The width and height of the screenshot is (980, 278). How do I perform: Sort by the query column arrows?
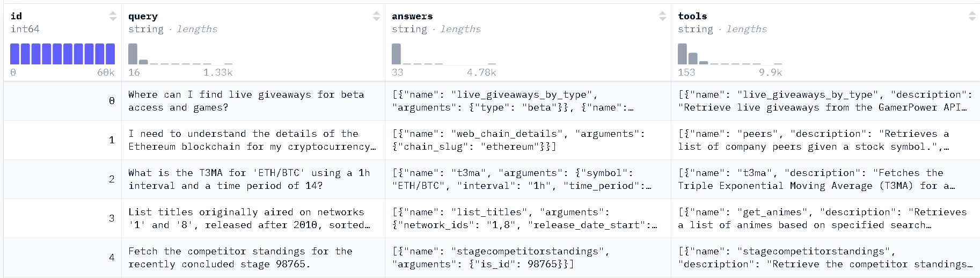click(x=376, y=16)
